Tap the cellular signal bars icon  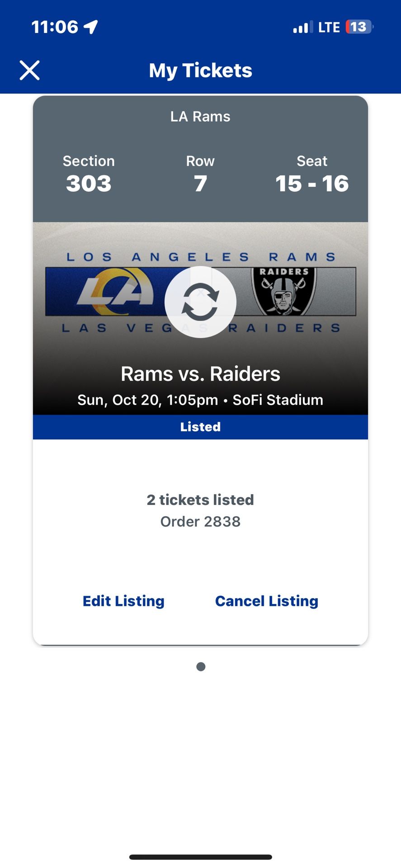tap(302, 27)
